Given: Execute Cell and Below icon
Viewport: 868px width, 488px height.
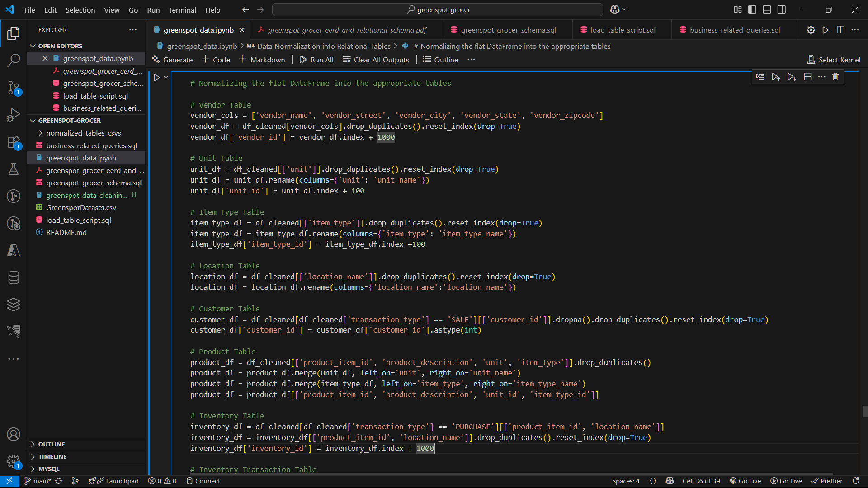Looking at the screenshot, I should click(791, 77).
